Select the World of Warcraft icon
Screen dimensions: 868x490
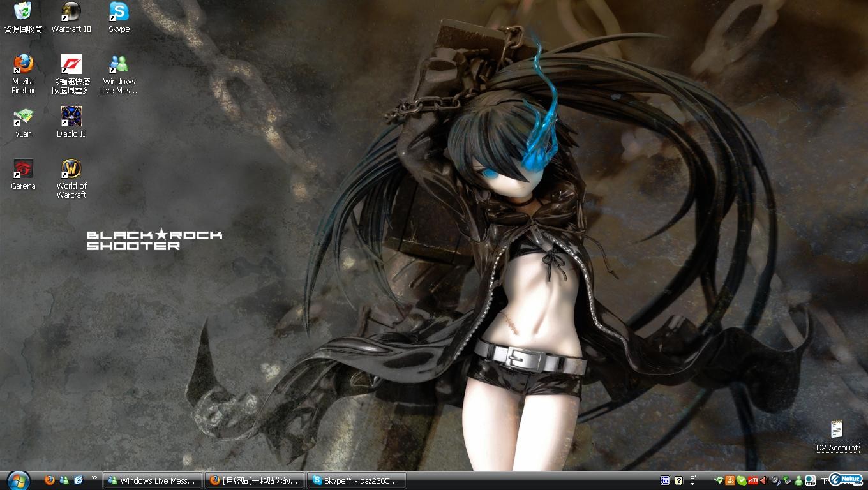pyautogui.click(x=71, y=169)
